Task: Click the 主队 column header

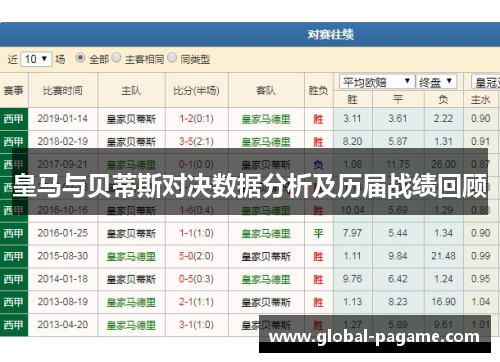Action: 131,90
